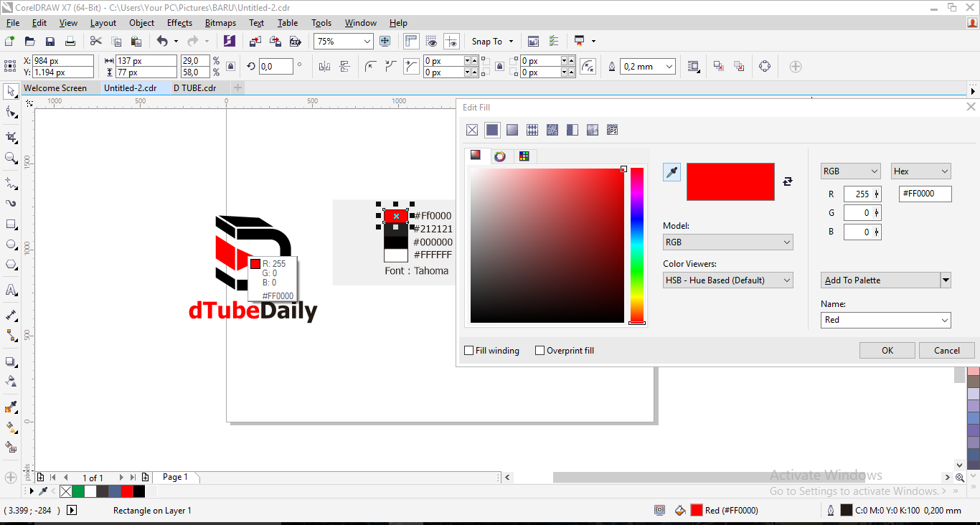The image size is (980, 525).
Task: Click the vertical hue spectrum slider
Action: 637,245
